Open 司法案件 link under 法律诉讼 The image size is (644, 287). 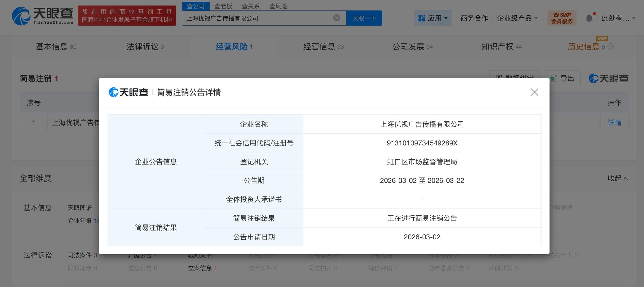[82, 255]
